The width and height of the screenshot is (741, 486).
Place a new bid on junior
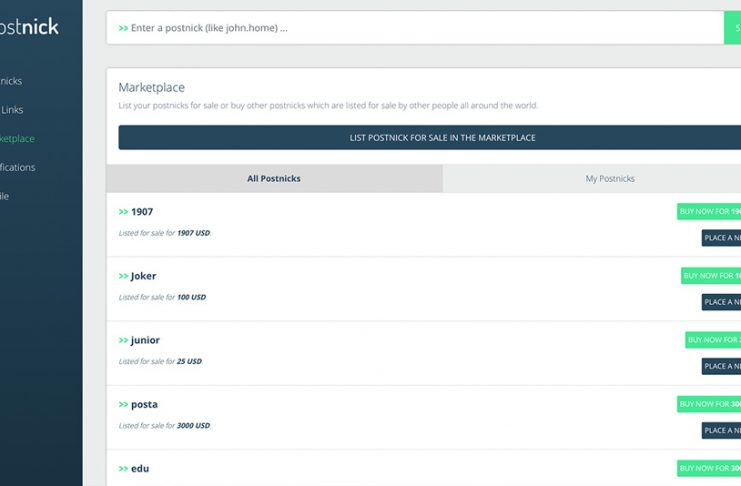(721, 366)
